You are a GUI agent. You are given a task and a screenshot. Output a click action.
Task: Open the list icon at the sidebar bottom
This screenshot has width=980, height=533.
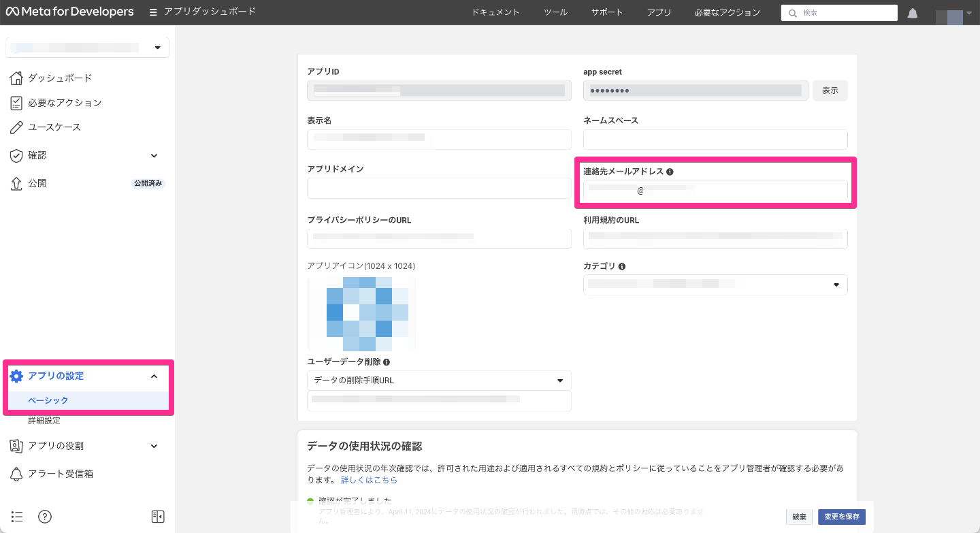(x=17, y=517)
